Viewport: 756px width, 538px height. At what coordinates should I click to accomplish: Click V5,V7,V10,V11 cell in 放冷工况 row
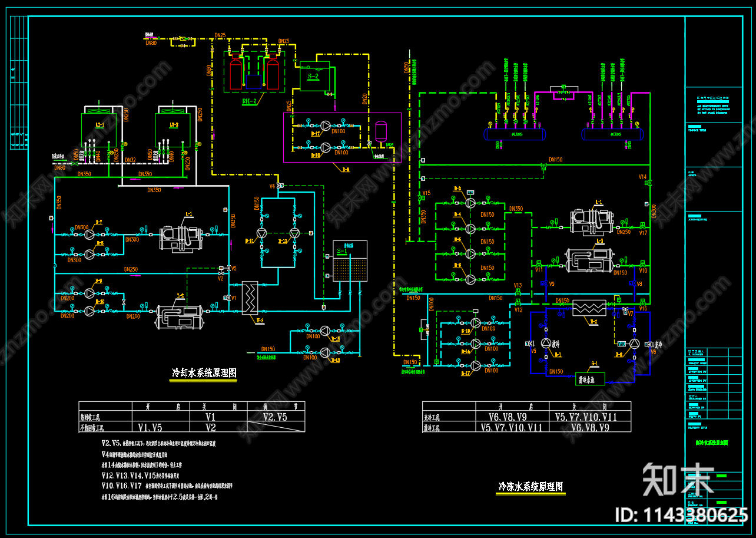512,428
